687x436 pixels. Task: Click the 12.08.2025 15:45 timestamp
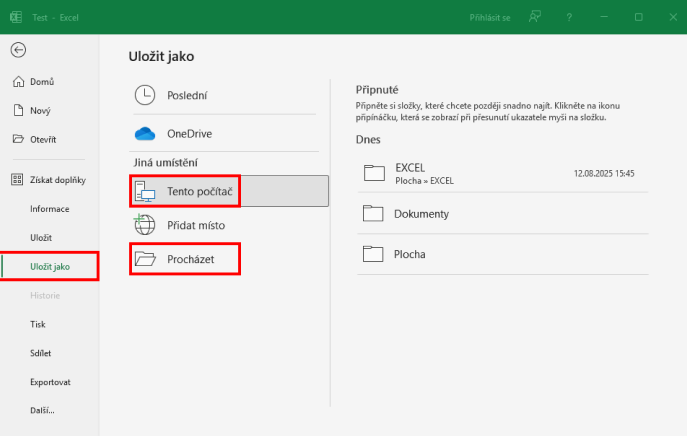tap(604, 174)
